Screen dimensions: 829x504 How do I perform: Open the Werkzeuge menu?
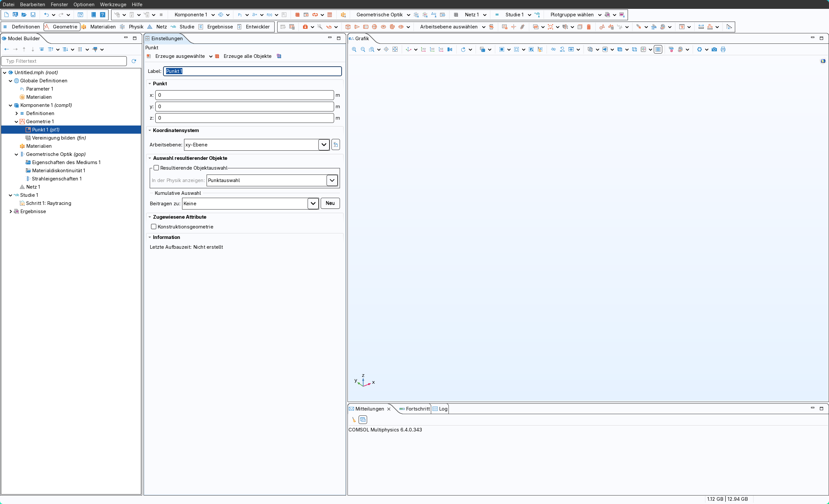(x=113, y=4)
